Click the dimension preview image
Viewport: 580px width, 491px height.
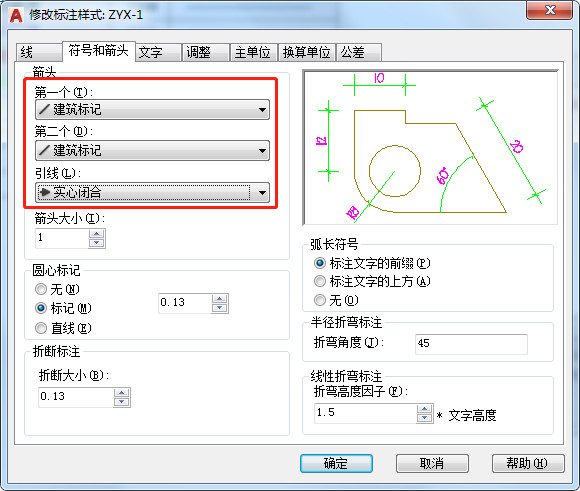pos(430,147)
